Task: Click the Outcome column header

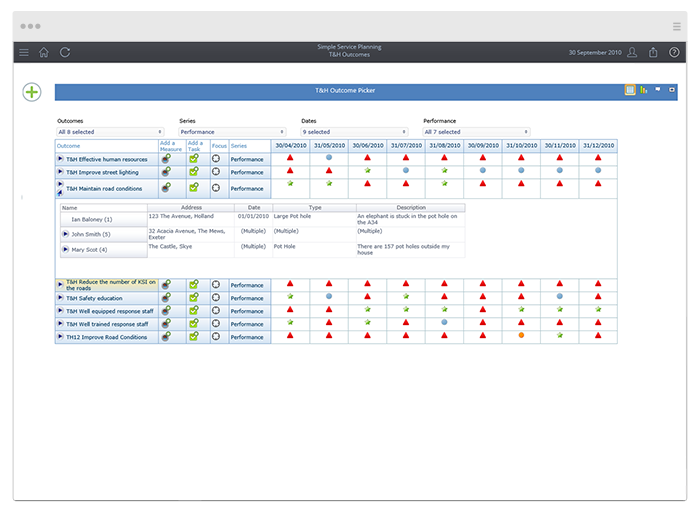Action: (68, 146)
